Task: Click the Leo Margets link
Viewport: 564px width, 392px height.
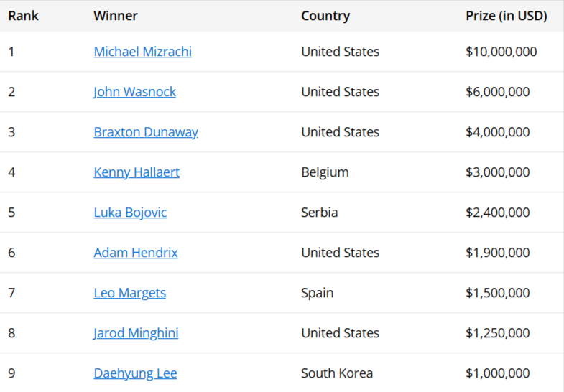Action: click(129, 293)
